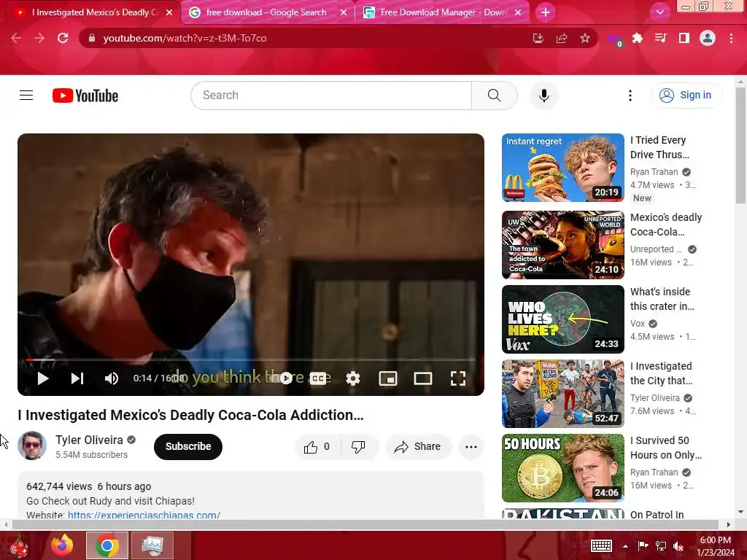
Task: Open 'What's inside this crater' title
Action: 662,299
